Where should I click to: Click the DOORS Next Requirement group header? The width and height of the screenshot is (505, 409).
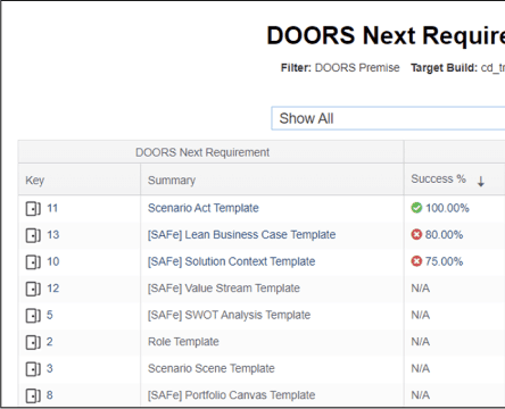click(202, 152)
